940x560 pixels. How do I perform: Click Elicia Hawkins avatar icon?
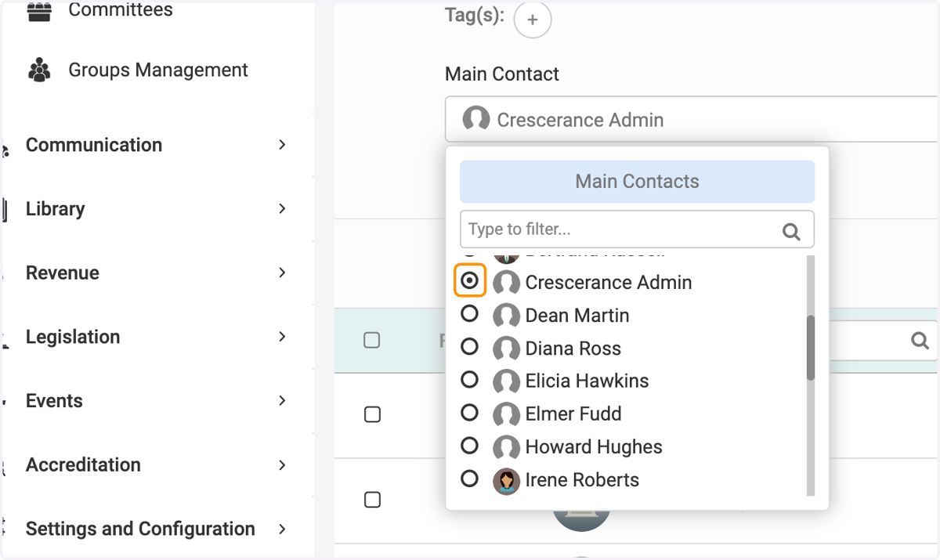[506, 381]
